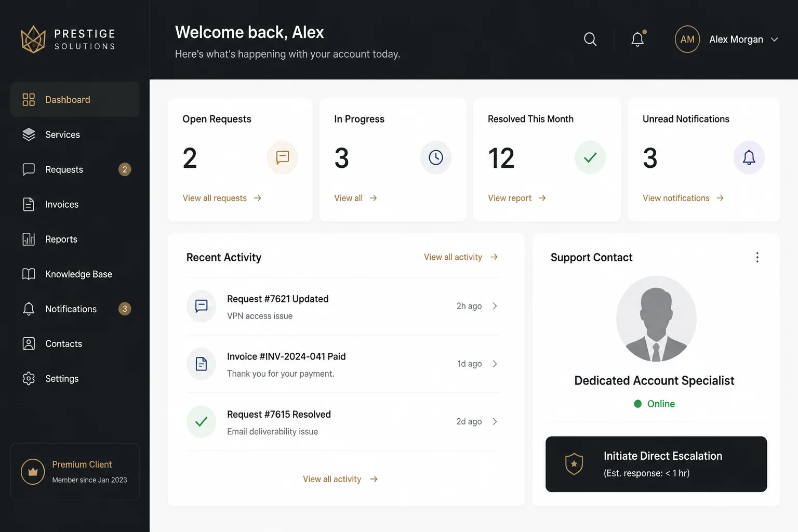
Task: Expand the Invoice #INV-2024-041 Paid chevron
Action: 495,364
